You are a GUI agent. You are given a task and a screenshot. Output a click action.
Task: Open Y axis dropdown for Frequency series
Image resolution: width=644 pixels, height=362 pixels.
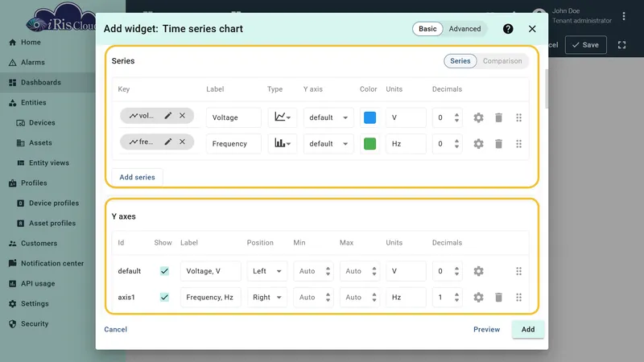(x=328, y=144)
